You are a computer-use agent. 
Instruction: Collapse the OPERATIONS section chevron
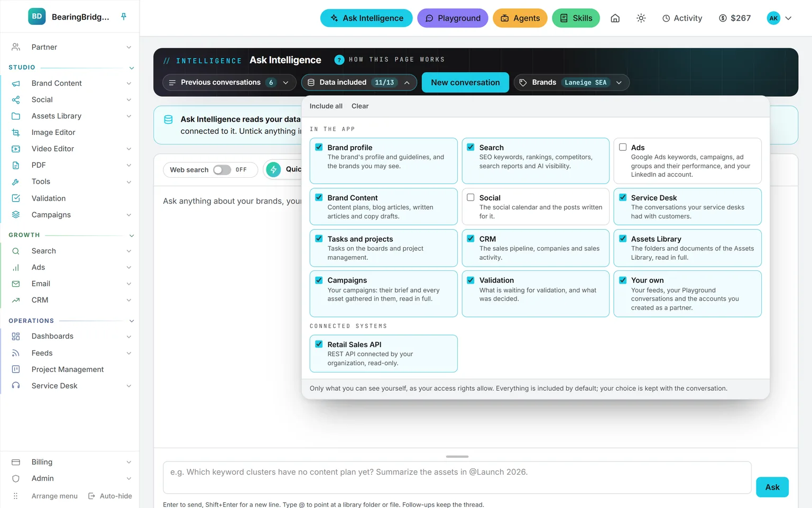pos(132,321)
